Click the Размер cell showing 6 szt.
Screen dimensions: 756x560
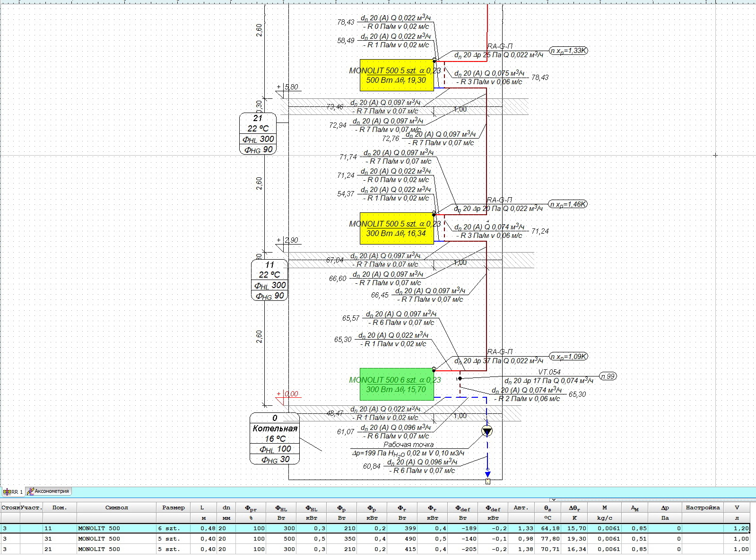pos(173,528)
